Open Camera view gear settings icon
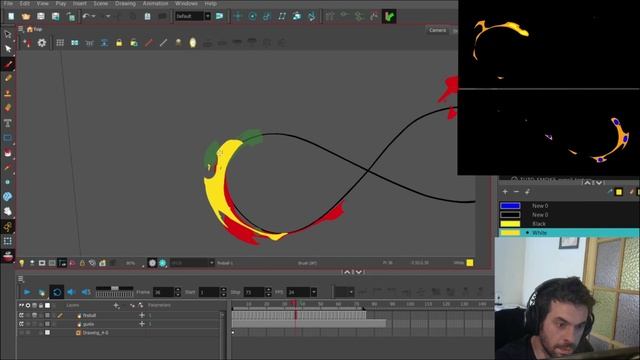 pyautogui.click(x=42, y=43)
